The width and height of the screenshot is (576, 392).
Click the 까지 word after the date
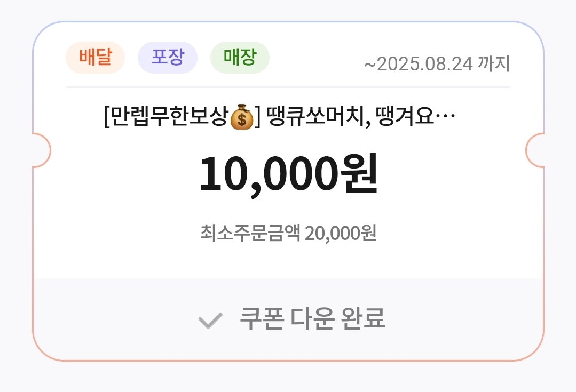[494, 64]
